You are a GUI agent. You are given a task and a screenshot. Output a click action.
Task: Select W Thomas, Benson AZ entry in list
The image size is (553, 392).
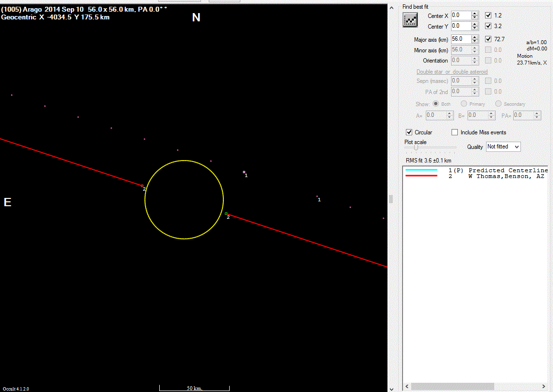point(505,176)
